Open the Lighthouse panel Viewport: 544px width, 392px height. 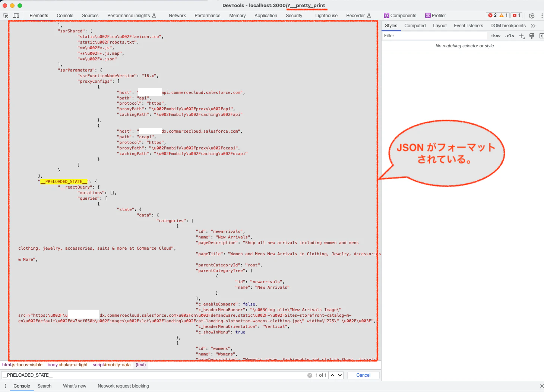(x=326, y=16)
